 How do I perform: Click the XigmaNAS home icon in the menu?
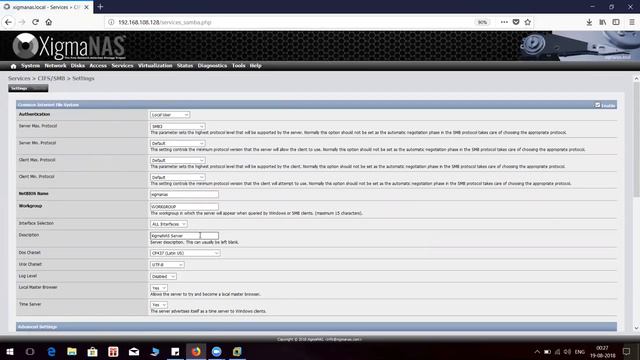(x=13, y=66)
